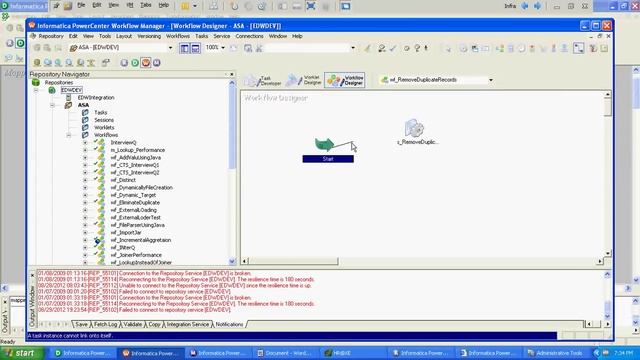Image resolution: width=640 pixels, height=360 pixels.
Task: Switch to the Save output tab
Action: (x=81, y=324)
